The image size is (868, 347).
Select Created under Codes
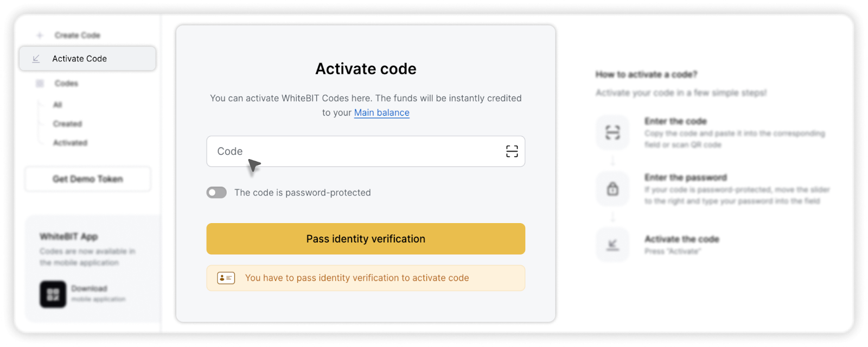click(x=67, y=123)
